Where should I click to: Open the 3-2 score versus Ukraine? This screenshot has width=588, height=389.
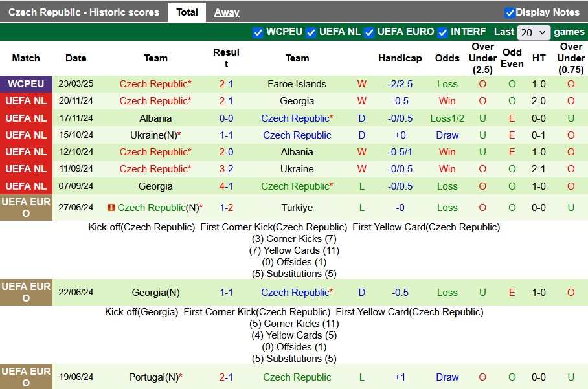click(226, 169)
